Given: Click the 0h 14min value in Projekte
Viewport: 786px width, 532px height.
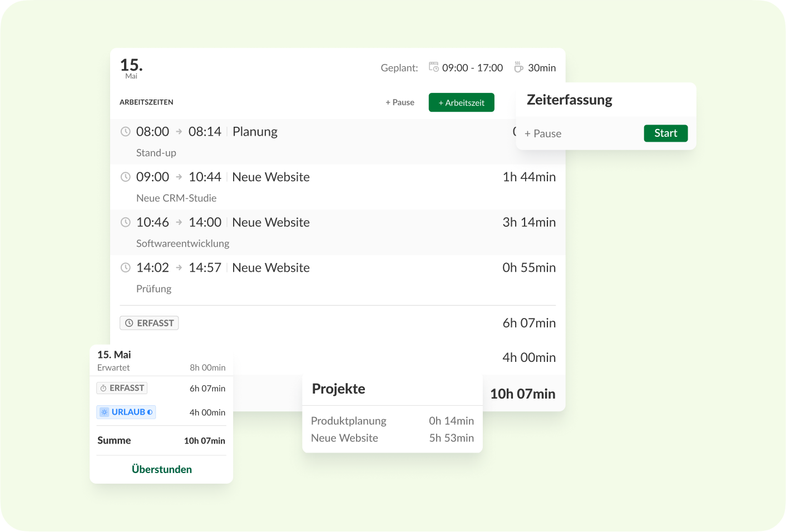Looking at the screenshot, I should coord(451,421).
